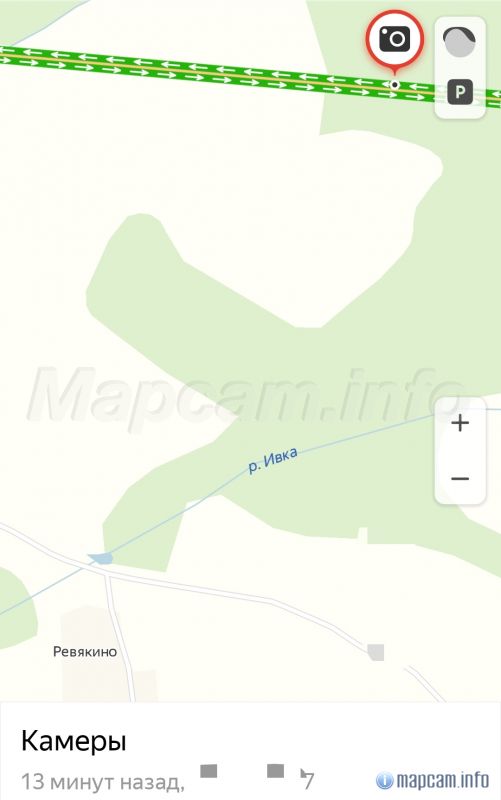501x800 pixels.
Task: Tap the first grey redacted block in card
Action: pos(209,771)
